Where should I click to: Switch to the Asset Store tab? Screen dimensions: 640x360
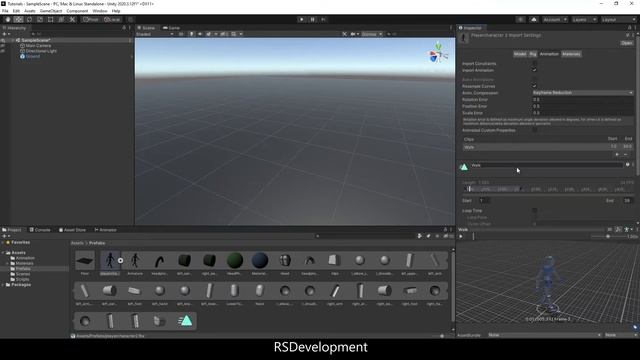point(72,230)
